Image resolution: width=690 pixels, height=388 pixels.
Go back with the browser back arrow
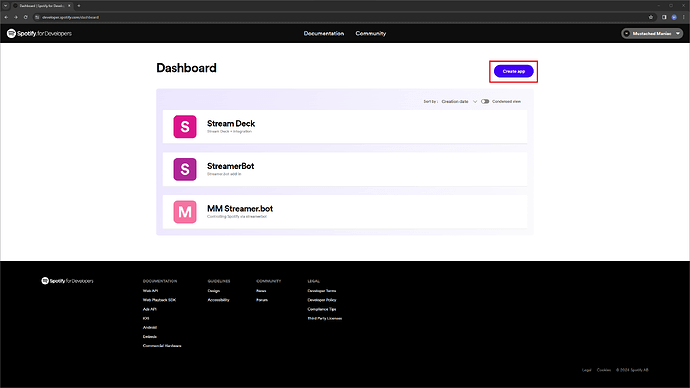tap(6, 17)
